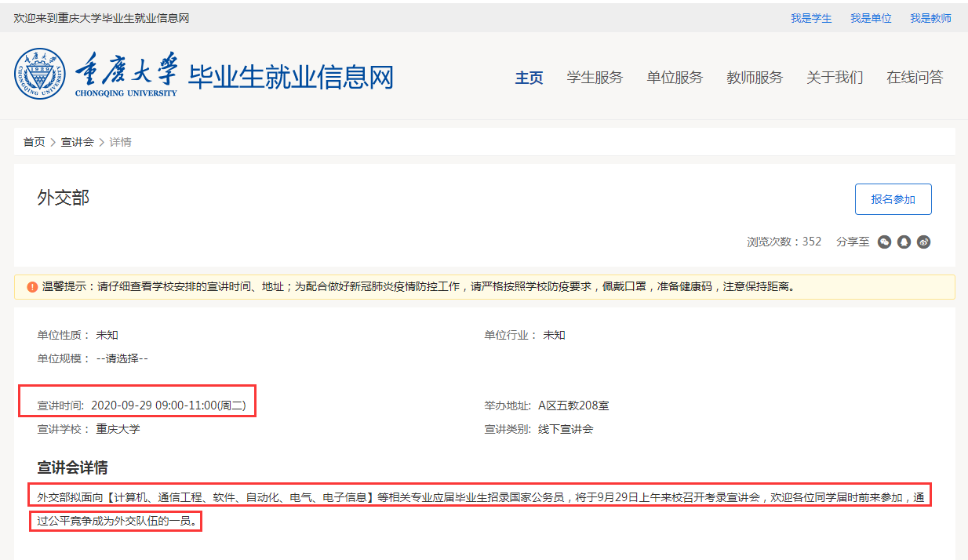The height and width of the screenshot is (560, 968).
Task: Click the 分享至 label
Action: 853,242
